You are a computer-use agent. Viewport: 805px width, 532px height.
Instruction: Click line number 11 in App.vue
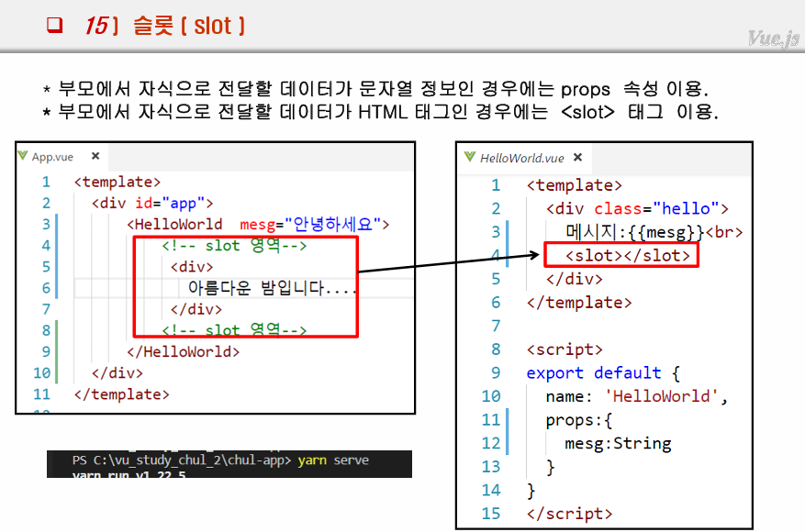coord(42,394)
